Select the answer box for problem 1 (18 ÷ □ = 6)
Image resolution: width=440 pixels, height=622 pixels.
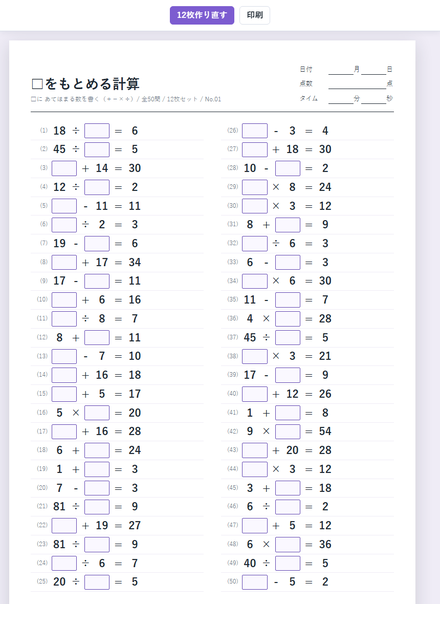tap(97, 131)
